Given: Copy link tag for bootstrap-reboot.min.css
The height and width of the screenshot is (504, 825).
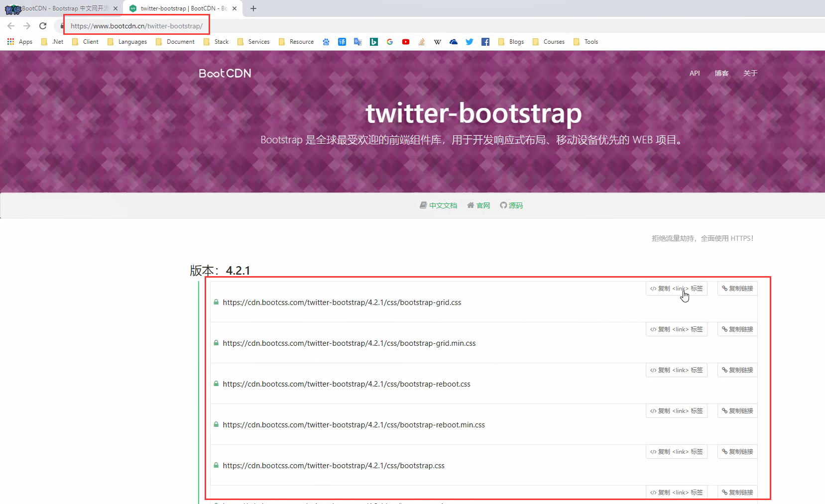Looking at the screenshot, I should [677, 411].
